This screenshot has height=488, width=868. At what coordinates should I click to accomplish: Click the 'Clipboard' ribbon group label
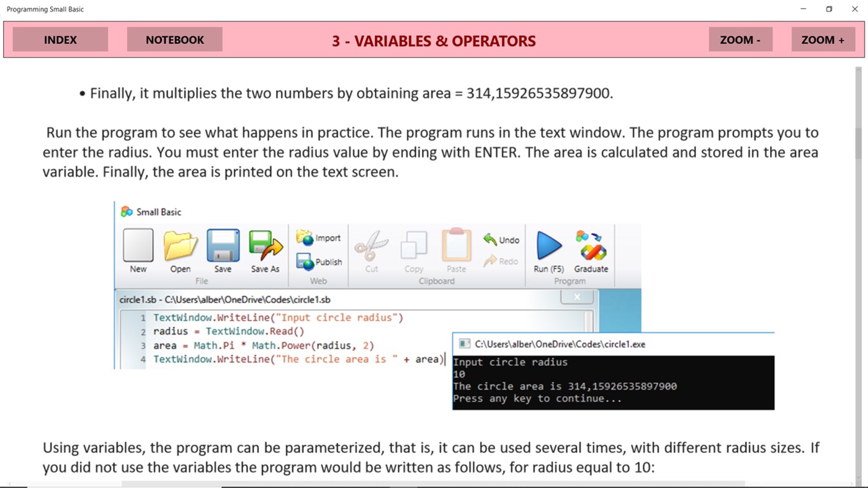coord(437,281)
